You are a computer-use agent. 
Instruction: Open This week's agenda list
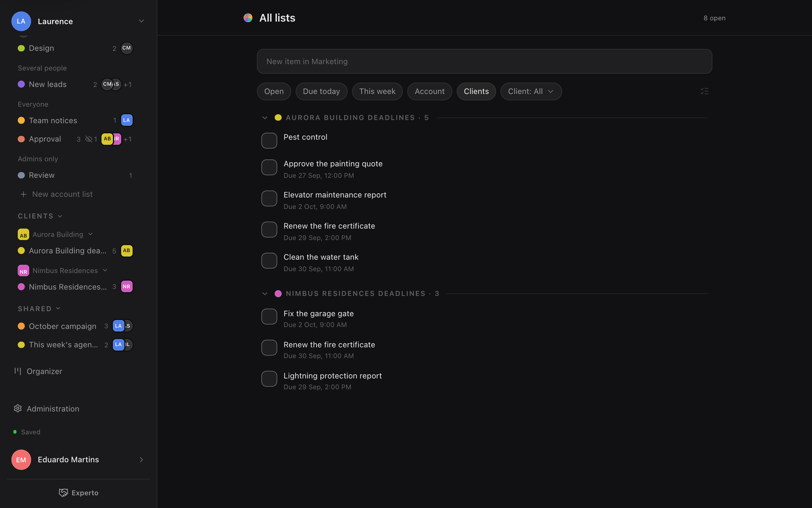click(75, 345)
